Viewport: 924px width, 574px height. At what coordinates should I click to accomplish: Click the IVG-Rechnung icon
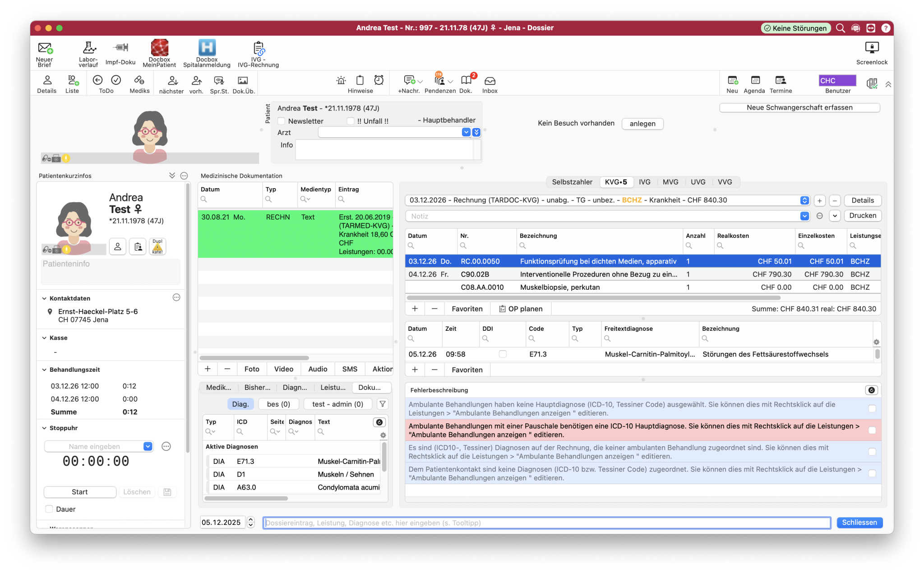[x=259, y=48]
